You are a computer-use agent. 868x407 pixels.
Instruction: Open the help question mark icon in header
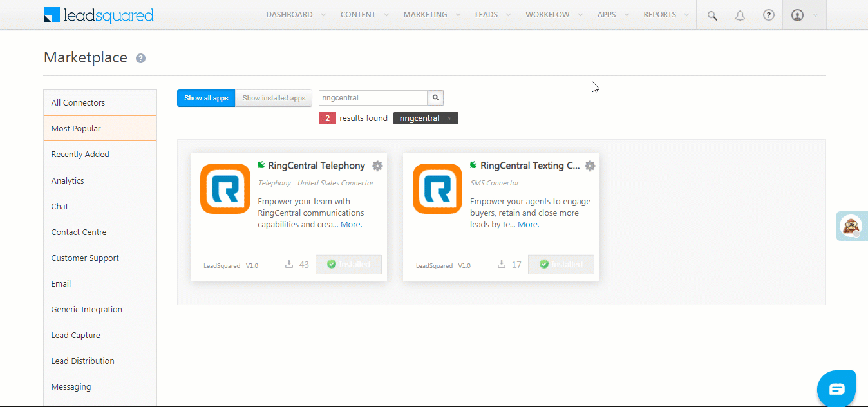point(769,15)
